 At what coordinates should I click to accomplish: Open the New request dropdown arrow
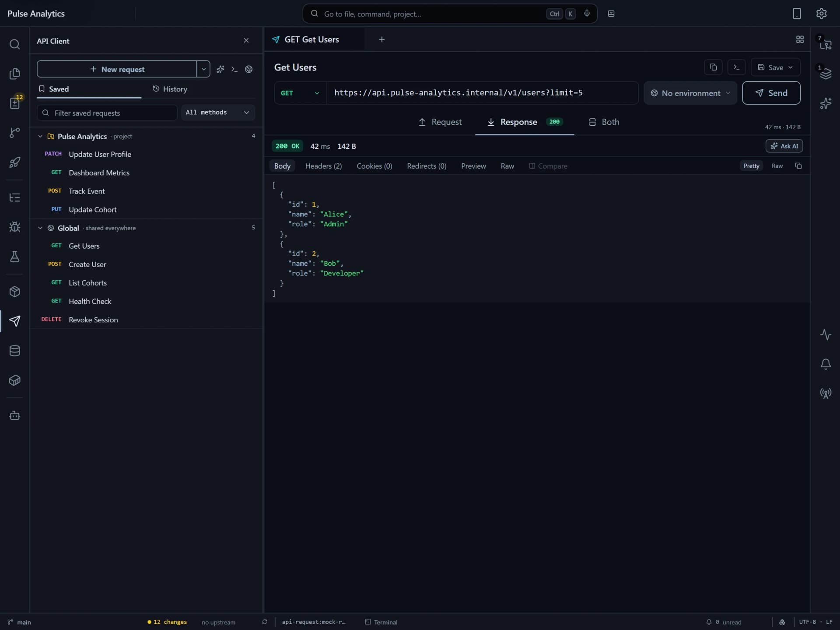click(x=203, y=69)
